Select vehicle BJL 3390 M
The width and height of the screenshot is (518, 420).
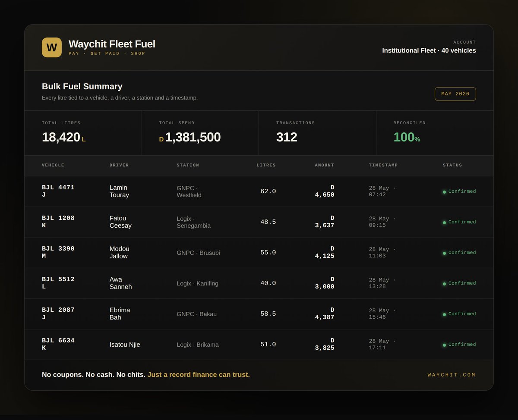(x=58, y=252)
